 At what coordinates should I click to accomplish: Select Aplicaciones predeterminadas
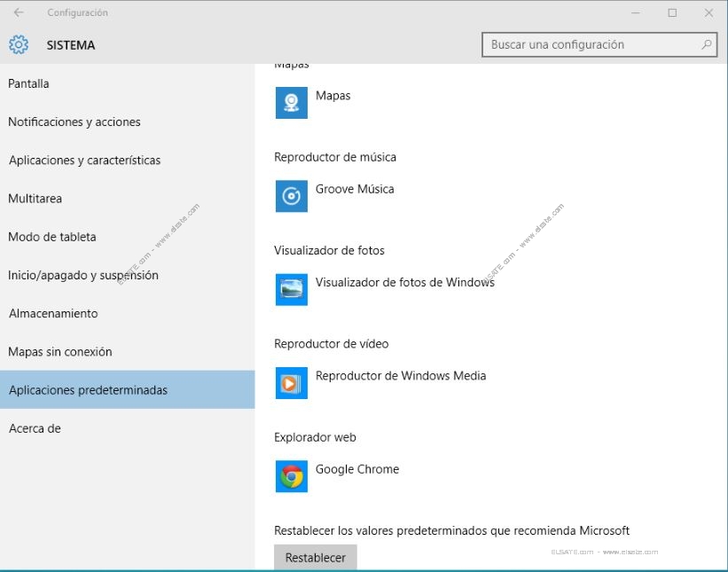127,389
